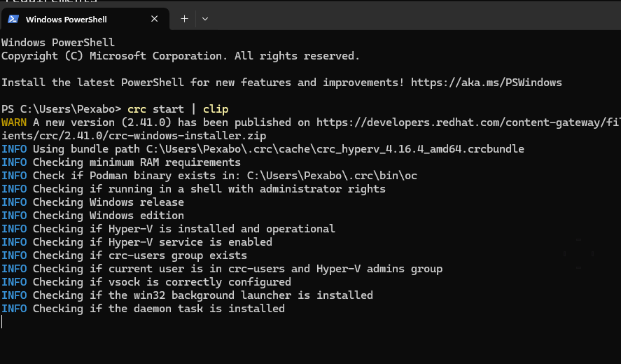Click the 'PS C:\Users\Pexabo>' prompt

point(62,109)
